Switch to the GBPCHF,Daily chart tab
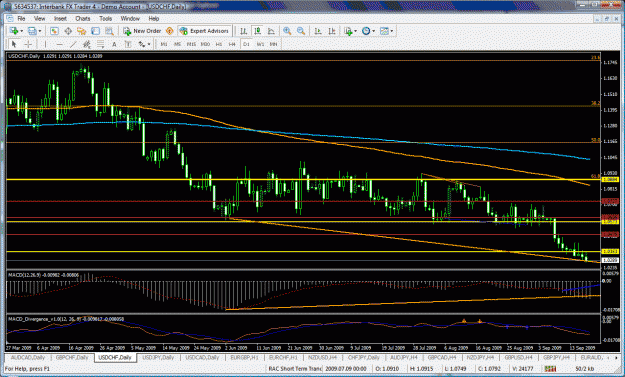Image resolution: width=625 pixels, height=377 pixels. point(72,357)
